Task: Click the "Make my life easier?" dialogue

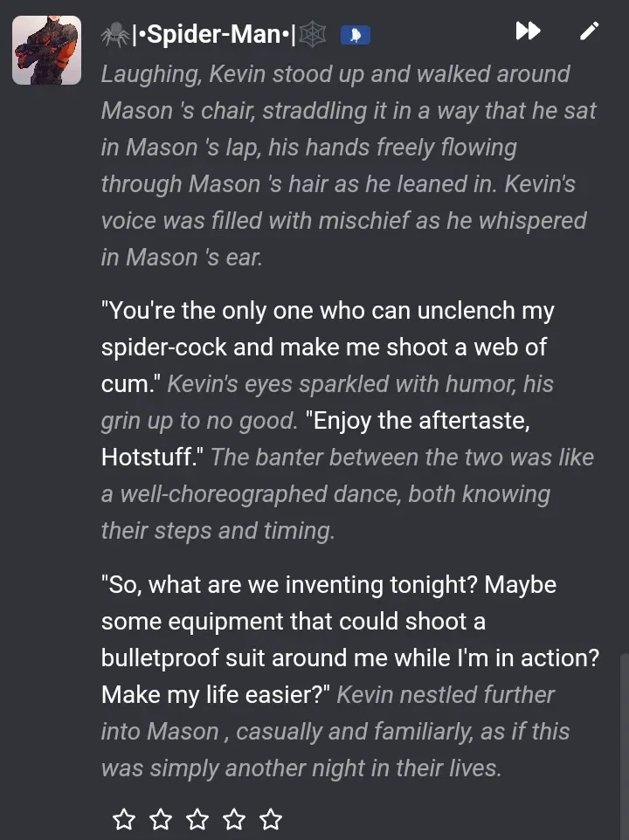Action: [x=215, y=695]
